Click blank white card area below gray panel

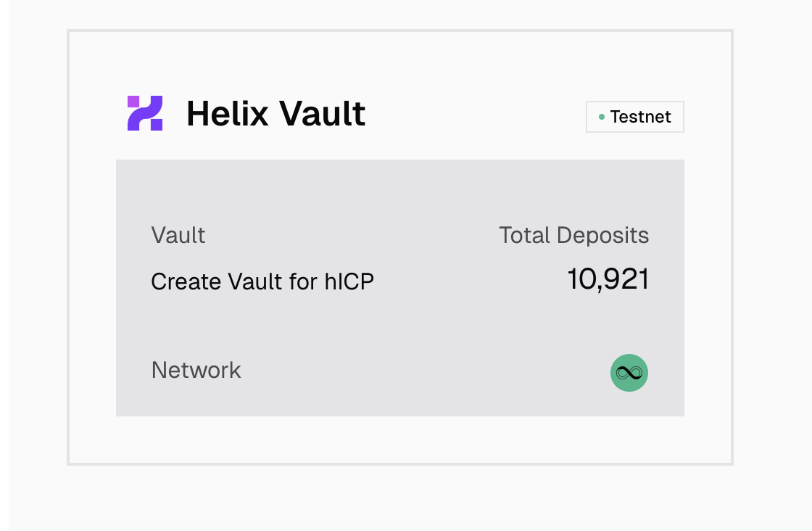399,440
